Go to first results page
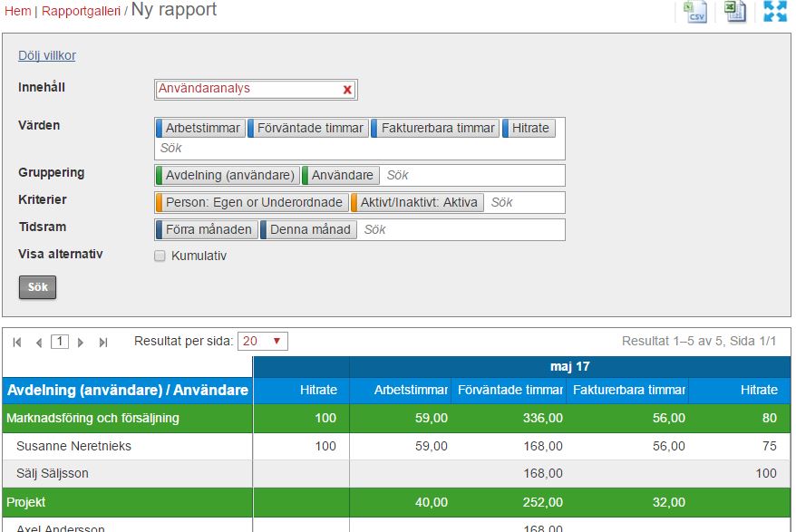This screenshot has width=796, height=532. pos(16,343)
